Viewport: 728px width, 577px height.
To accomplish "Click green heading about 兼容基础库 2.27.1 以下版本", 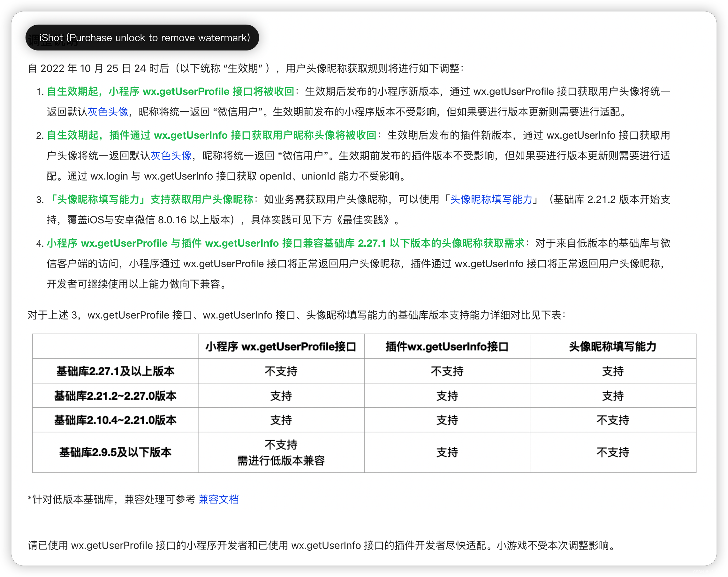I will pos(286,243).
